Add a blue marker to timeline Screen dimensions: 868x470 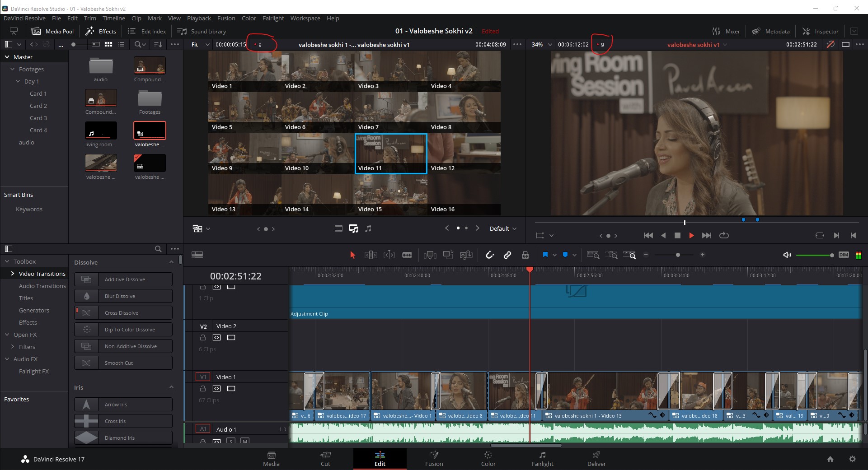(565, 255)
